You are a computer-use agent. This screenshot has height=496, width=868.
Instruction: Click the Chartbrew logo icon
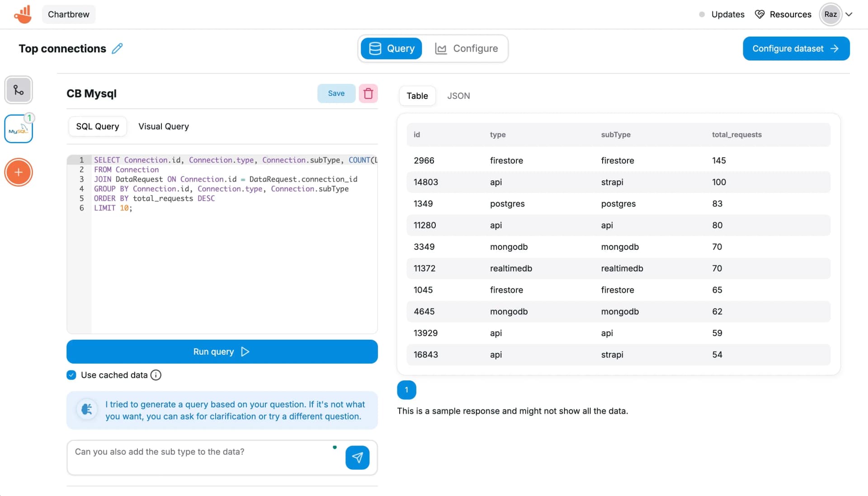pos(23,14)
